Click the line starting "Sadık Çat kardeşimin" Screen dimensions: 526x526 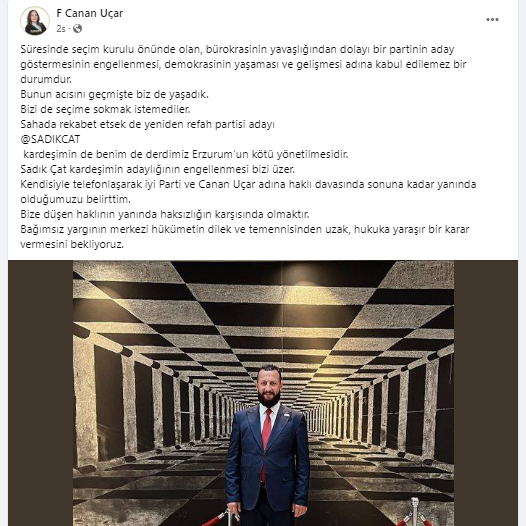click(158, 169)
